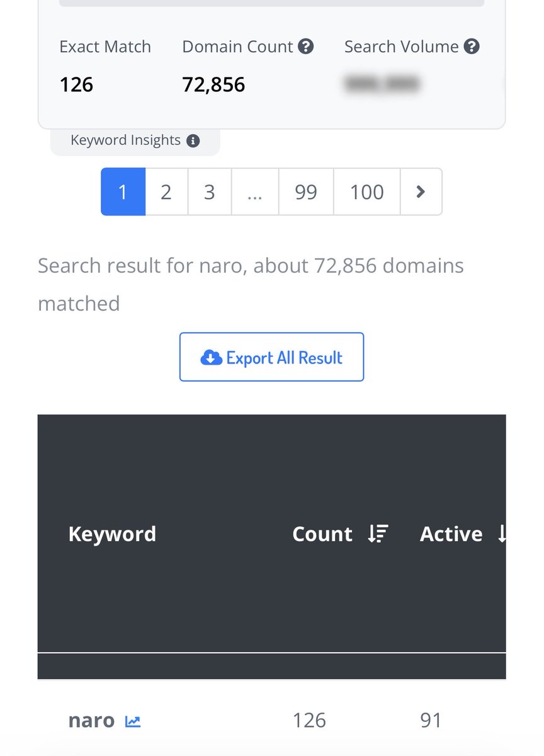Reveal the blurred Search Volume value

pos(382,84)
